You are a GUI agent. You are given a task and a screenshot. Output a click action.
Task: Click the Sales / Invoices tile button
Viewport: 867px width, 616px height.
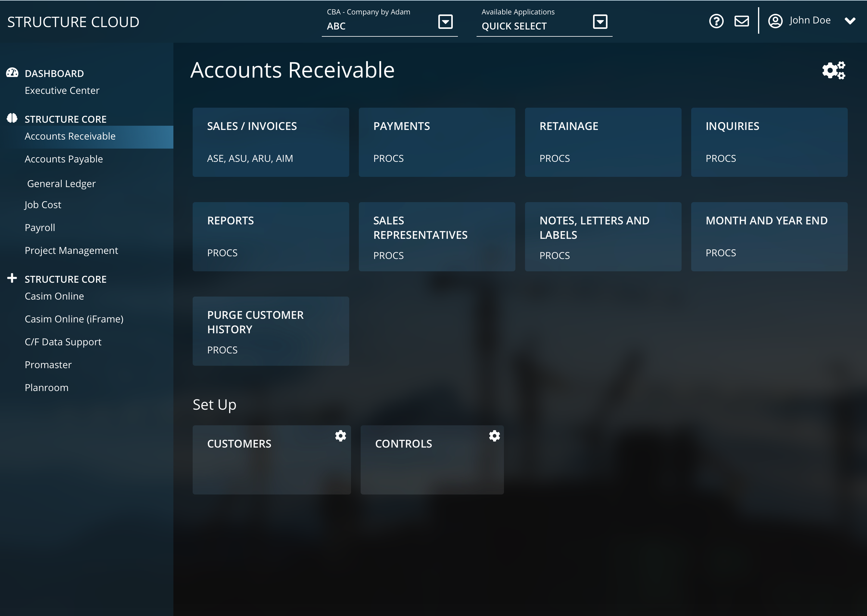[271, 142]
